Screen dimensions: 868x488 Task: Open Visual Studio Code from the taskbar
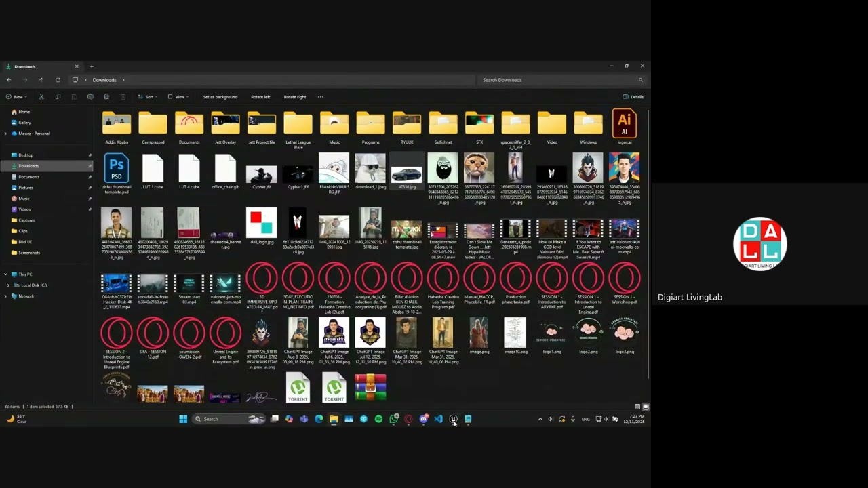coord(438,419)
